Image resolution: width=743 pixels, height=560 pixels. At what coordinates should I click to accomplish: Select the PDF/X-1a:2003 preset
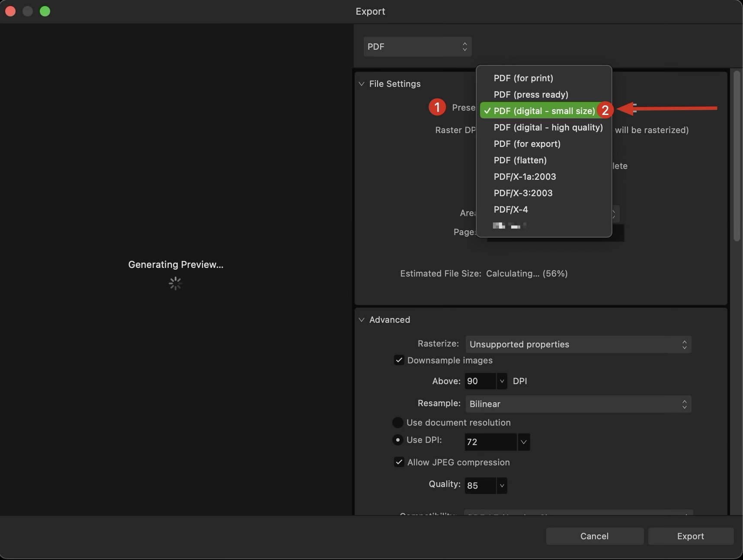(525, 177)
